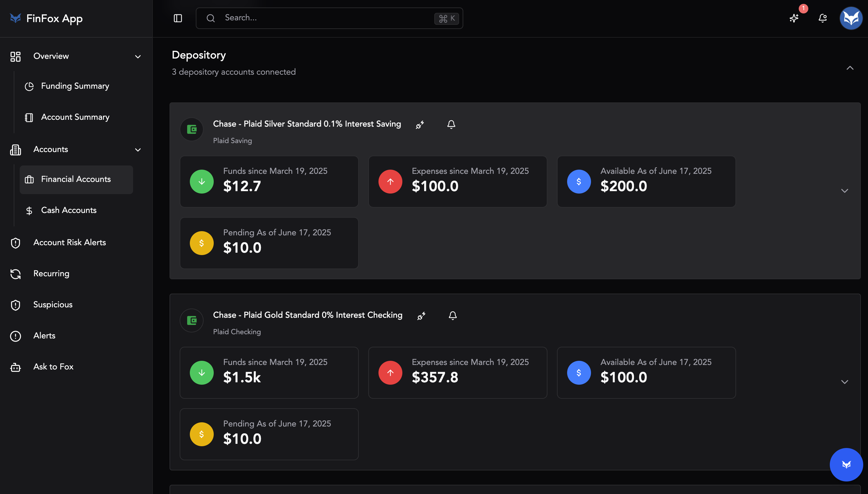Click the plug connection icon for Gold Checking account
Screen dimensions: 868x494
pos(421,315)
